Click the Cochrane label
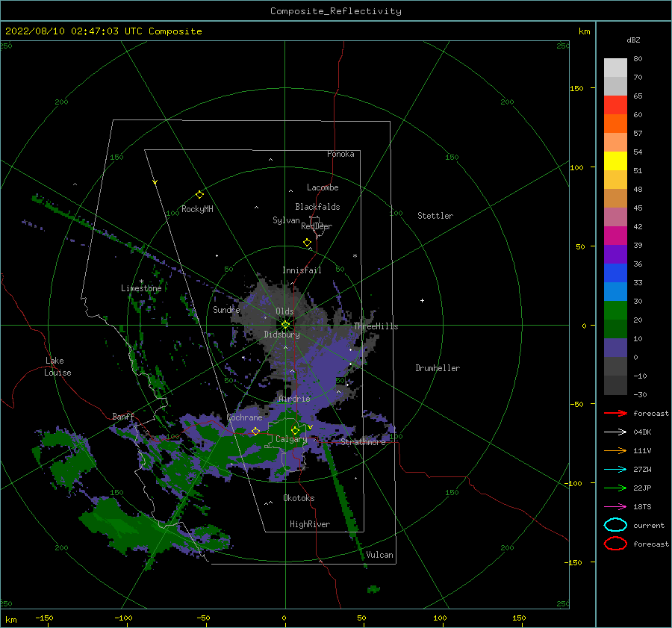The width and height of the screenshot is (672, 628). click(x=244, y=417)
